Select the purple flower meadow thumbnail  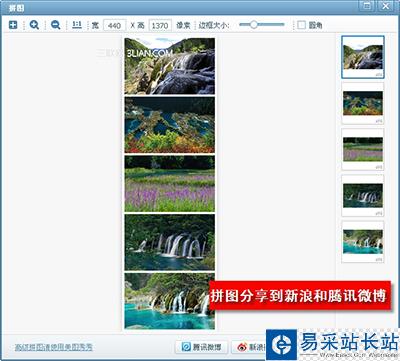click(x=363, y=150)
